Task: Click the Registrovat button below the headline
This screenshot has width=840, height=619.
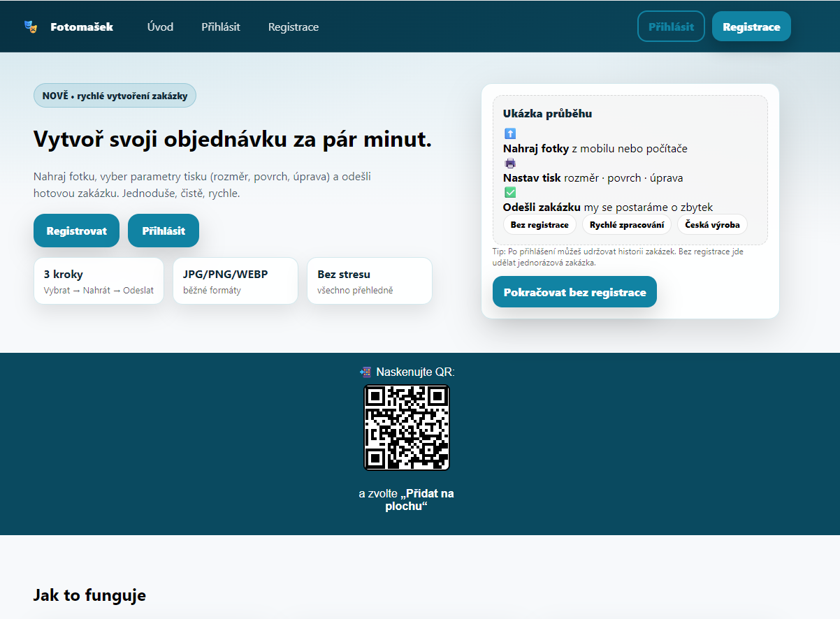Action: click(x=76, y=231)
